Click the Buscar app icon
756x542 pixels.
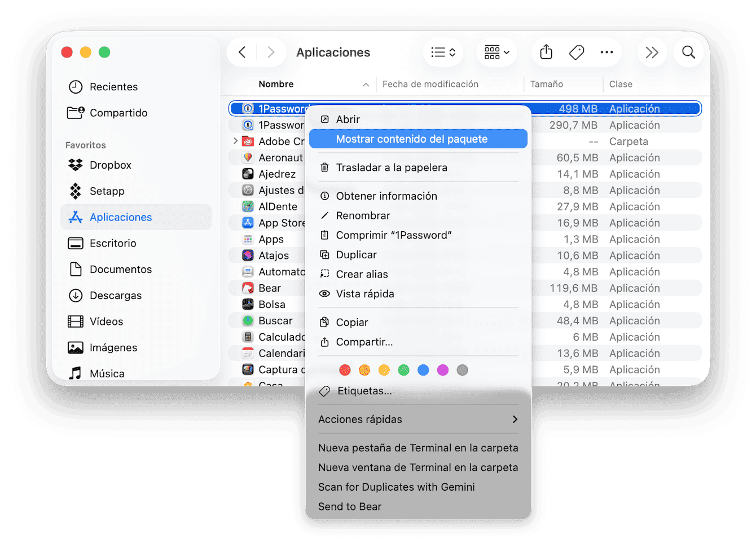point(248,321)
